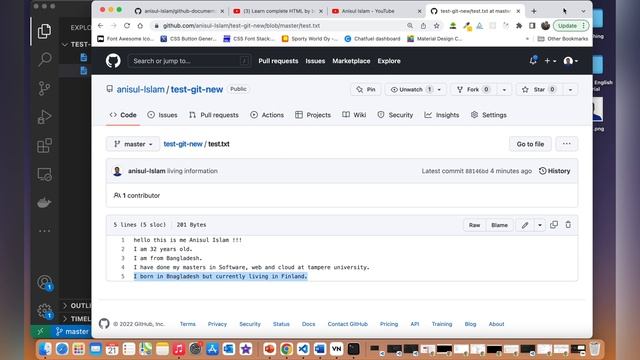This screenshot has width=640, height=360.
Task: Open anisul-Islam owner link
Action: pyautogui.click(x=140, y=89)
